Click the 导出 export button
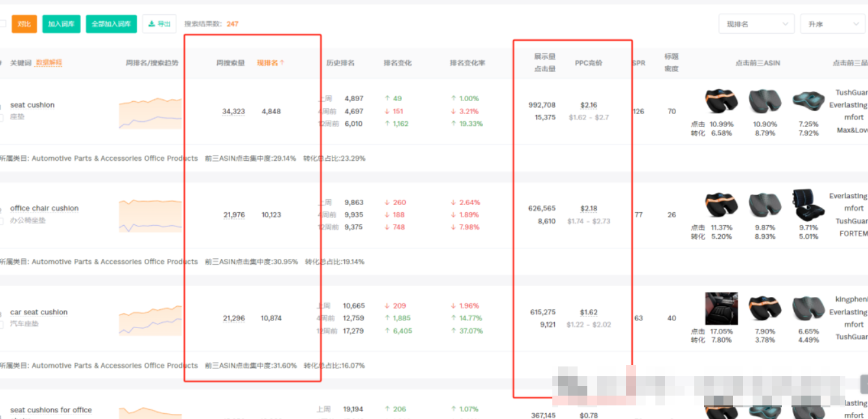This screenshot has height=419, width=868. (159, 24)
